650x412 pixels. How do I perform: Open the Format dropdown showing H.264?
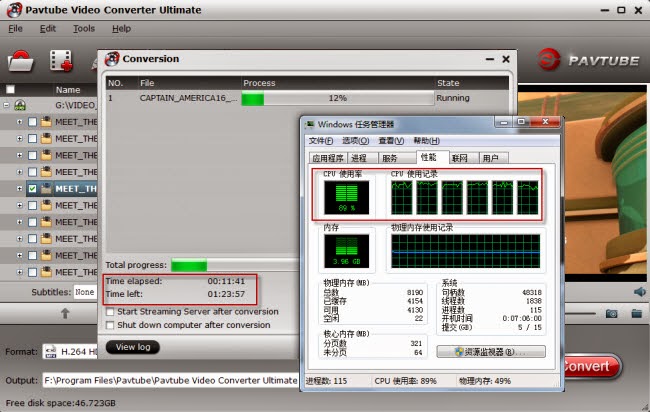pos(70,351)
